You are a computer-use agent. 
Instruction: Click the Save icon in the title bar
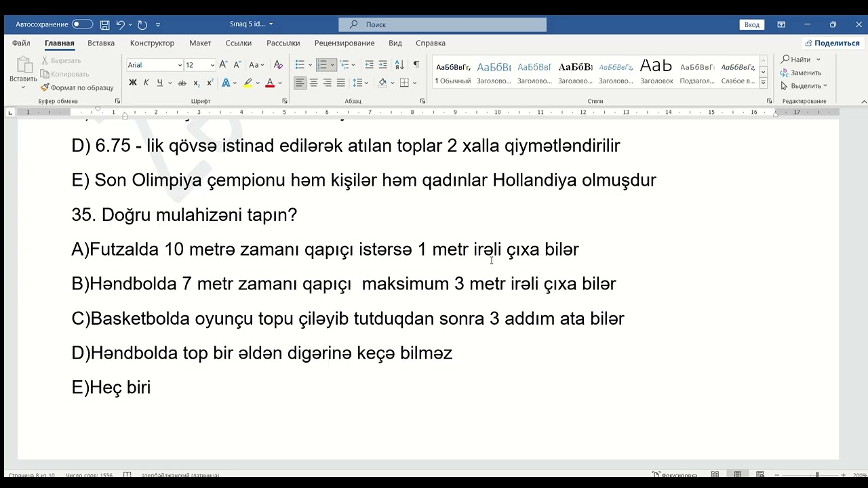(x=105, y=24)
